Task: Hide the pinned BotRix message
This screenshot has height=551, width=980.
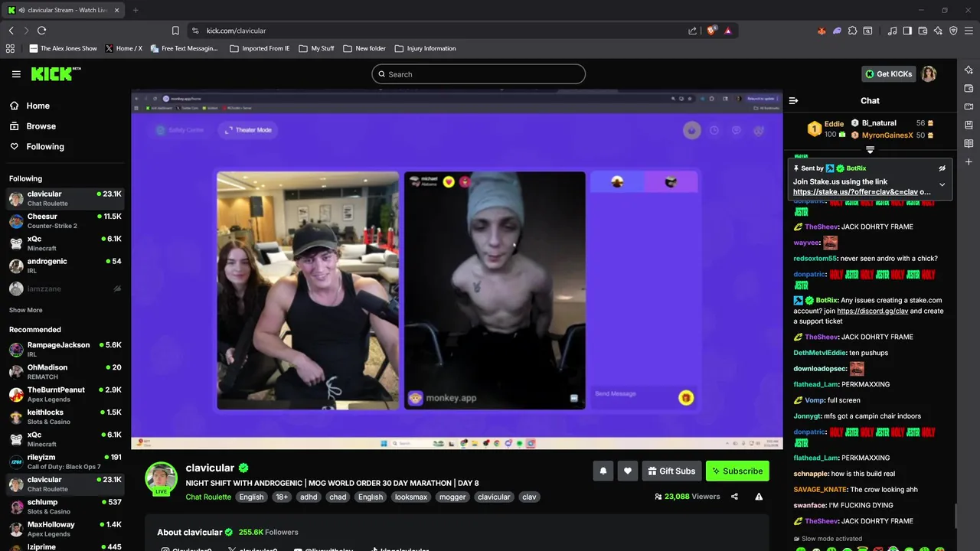Action: pos(942,168)
